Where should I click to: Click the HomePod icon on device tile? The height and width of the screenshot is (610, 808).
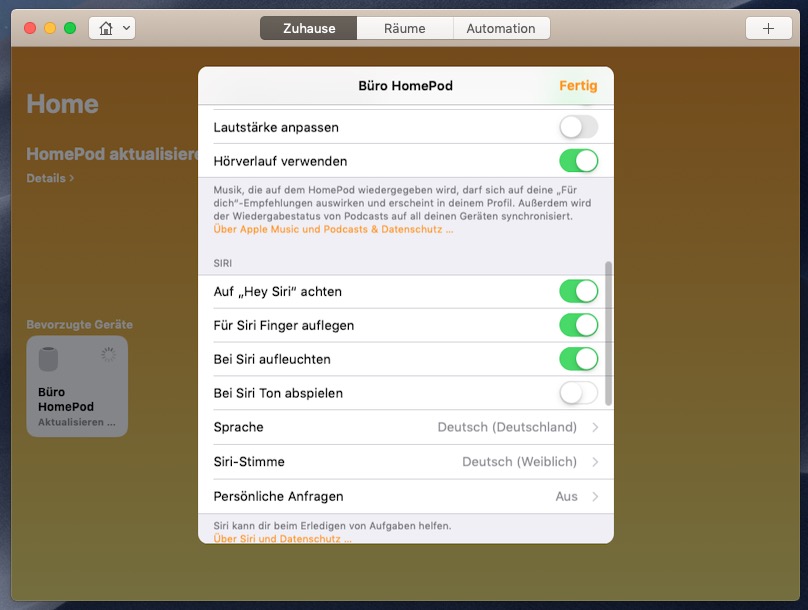pos(49,359)
